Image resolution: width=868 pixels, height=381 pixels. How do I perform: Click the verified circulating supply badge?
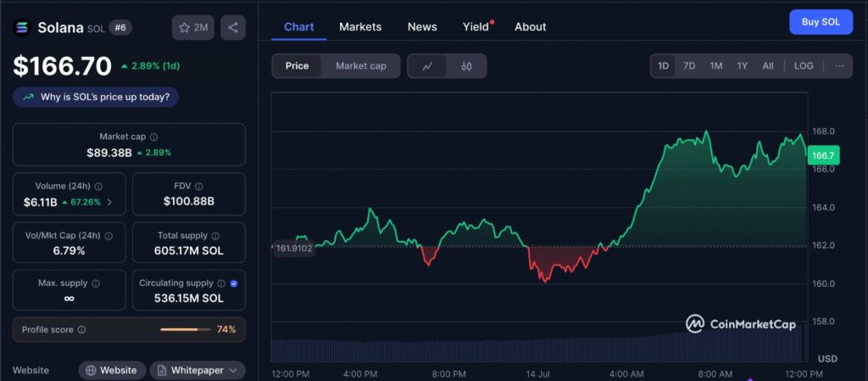click(234, 283)
